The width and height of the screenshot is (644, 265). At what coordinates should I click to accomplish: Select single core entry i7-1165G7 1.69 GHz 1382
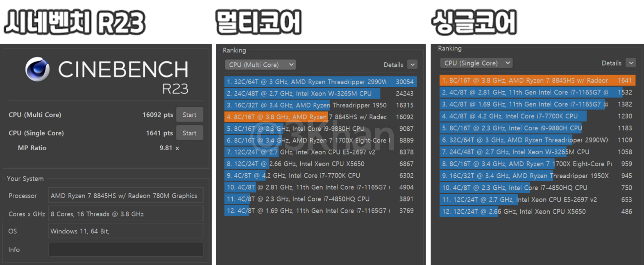537,104
